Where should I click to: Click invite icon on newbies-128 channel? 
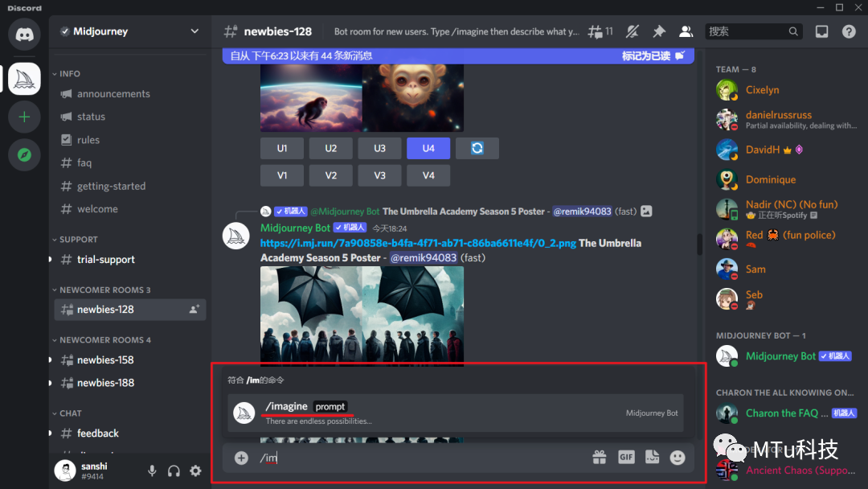tap(194, 309)
